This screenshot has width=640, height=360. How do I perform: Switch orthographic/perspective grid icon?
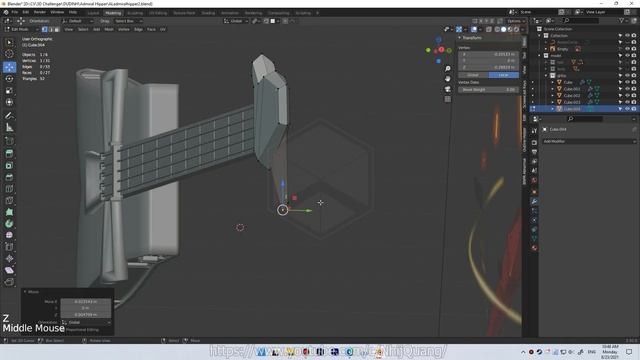448,99
